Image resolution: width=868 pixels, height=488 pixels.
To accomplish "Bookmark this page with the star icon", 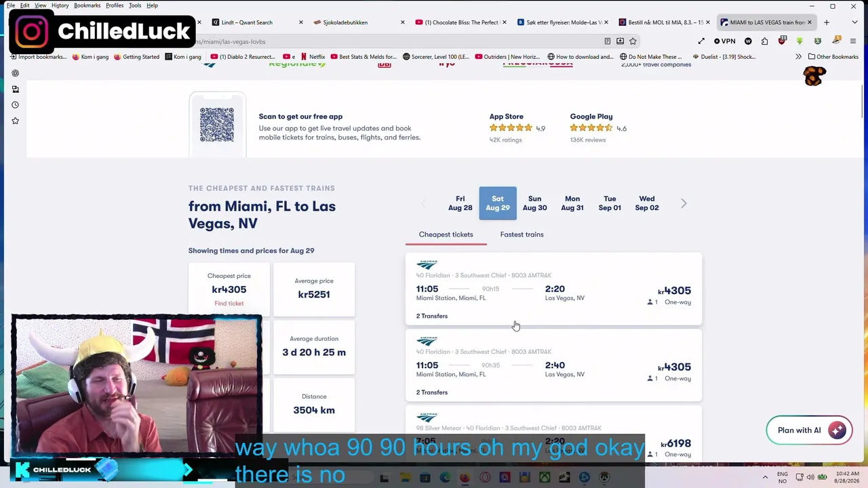I will (x=633, y=41).
